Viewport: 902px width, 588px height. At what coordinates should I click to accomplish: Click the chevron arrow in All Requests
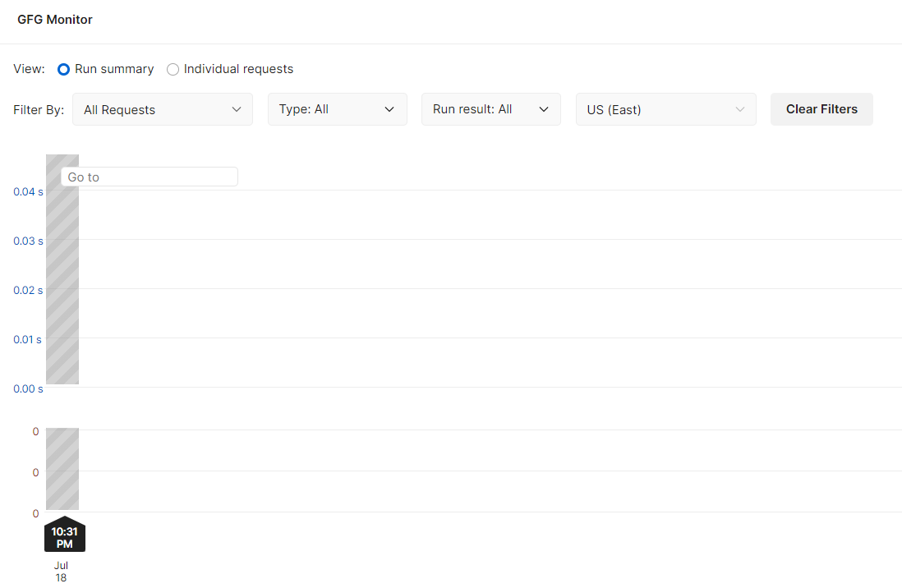(237, 109)
